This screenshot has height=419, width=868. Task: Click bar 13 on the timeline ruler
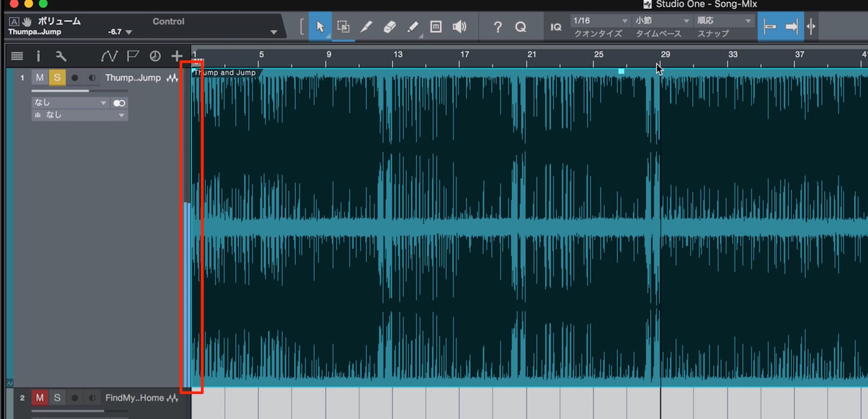coord(398,55)
